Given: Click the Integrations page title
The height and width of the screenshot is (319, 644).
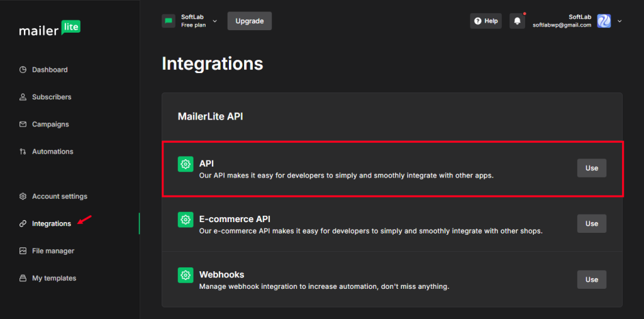Looking at the screenshot, I should 213,64.
